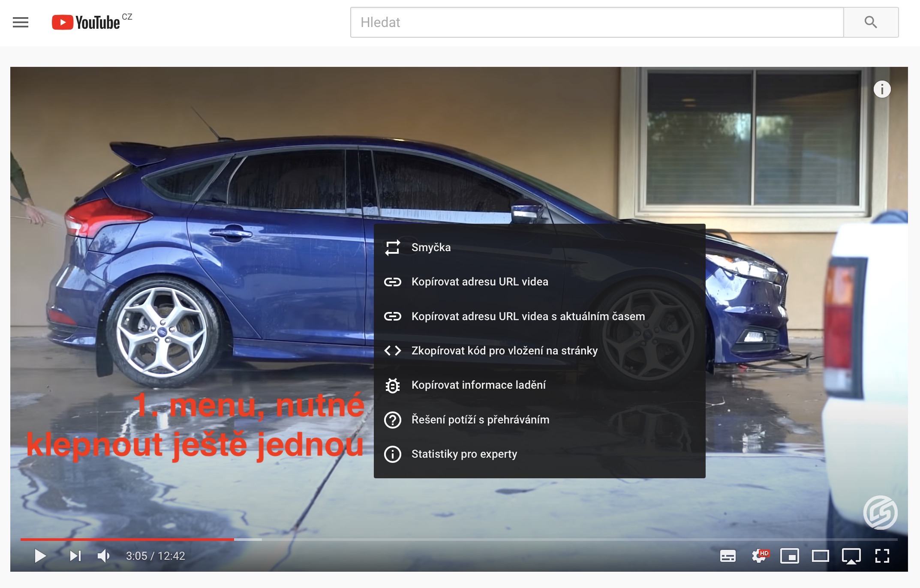Enable Smyčka loop option
This screenshot has height=588, width=920.
pos(431,247)
